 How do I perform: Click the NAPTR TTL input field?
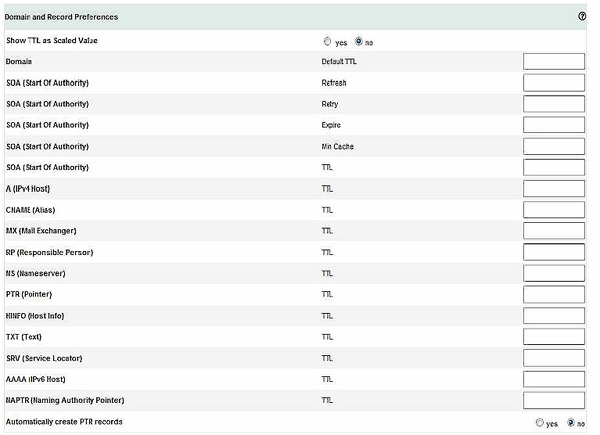point(554,400)
